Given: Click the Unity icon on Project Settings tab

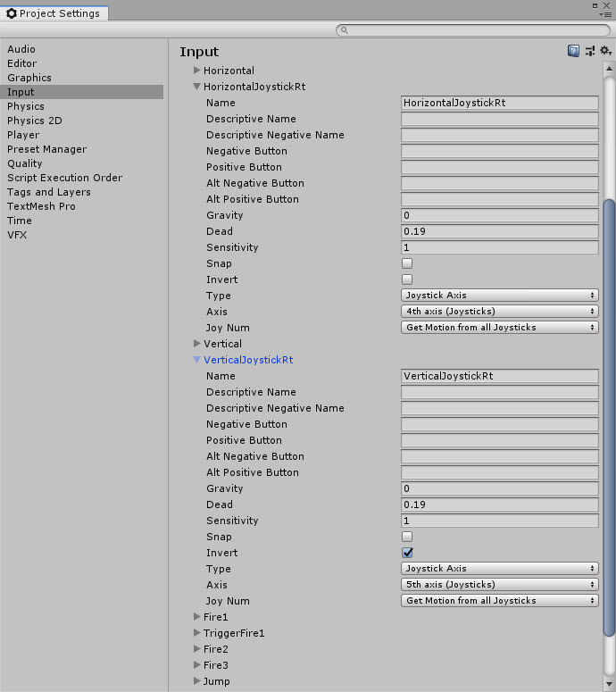Looking at the screenshot, I should click(12, 13).
